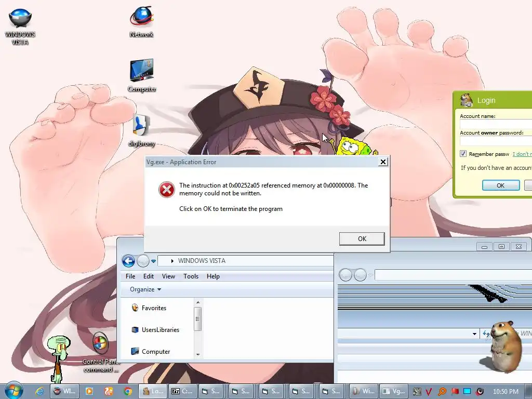The width and height of the screenshot is (532, 399).
Task: Click the red V tray icon
Action: coord(429,392)
